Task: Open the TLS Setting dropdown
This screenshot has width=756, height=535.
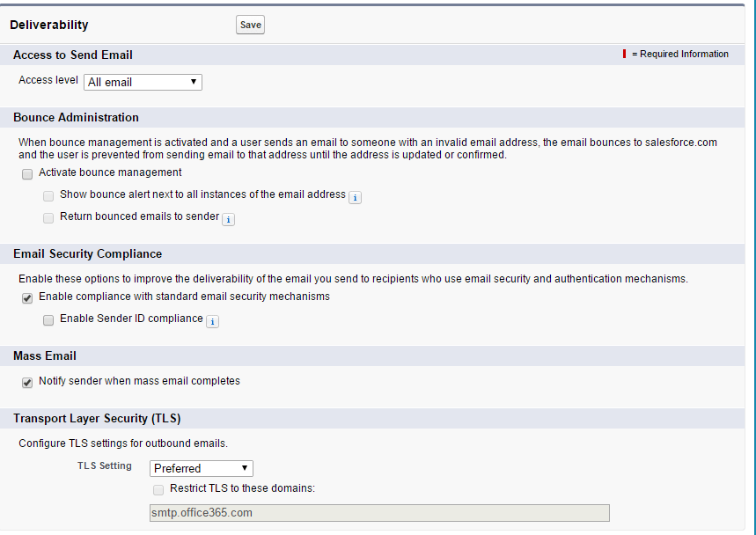Action: pos(201,468)
